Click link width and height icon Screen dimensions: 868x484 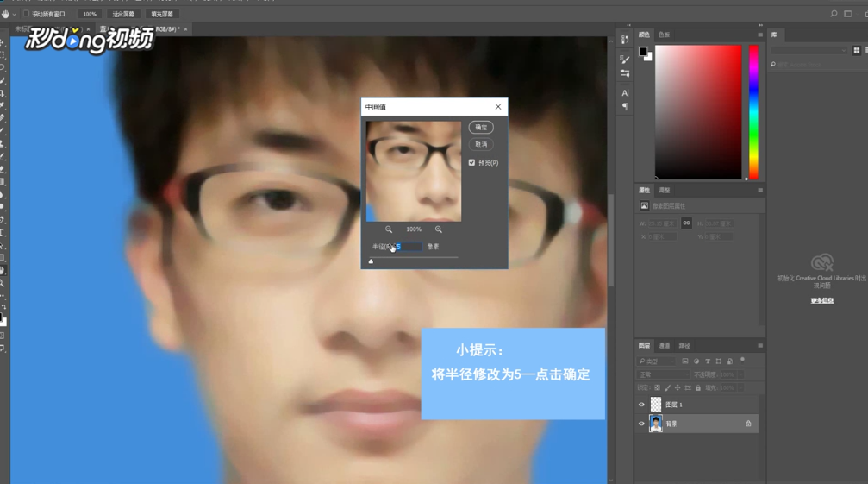tap(686, 223)
